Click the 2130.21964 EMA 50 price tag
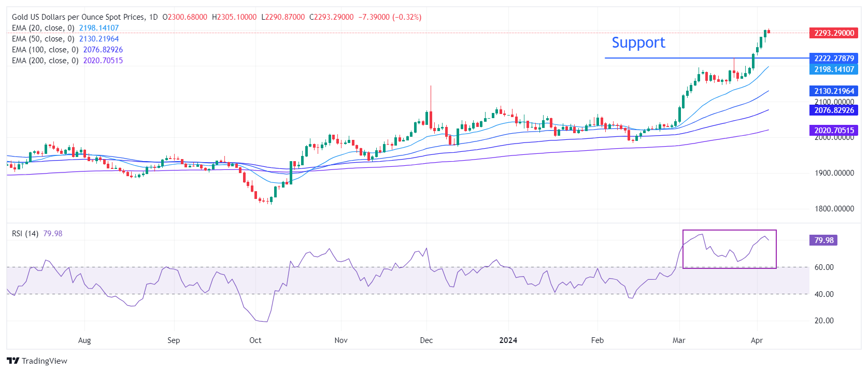The width and height of the screenshot is (868, 372). pos(833,91)
